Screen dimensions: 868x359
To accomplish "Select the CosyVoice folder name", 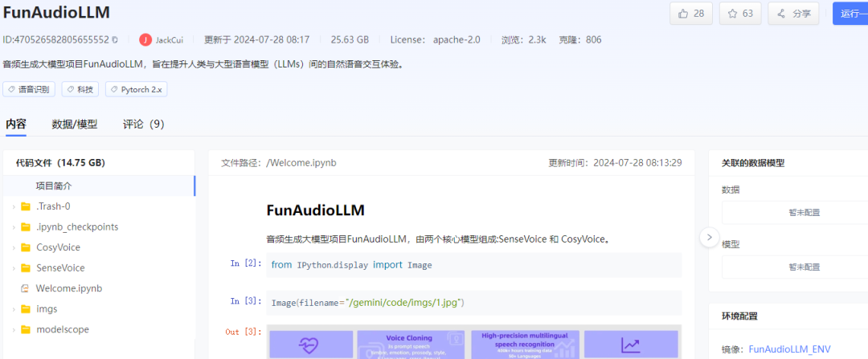I will click(x=58, y=247).
